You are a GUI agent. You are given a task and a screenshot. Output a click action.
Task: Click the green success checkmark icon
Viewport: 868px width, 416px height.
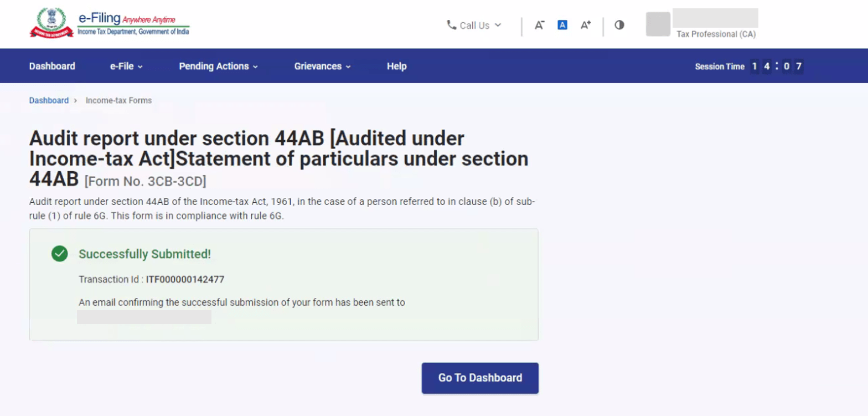pyautogui.click(x=59, y=254)
